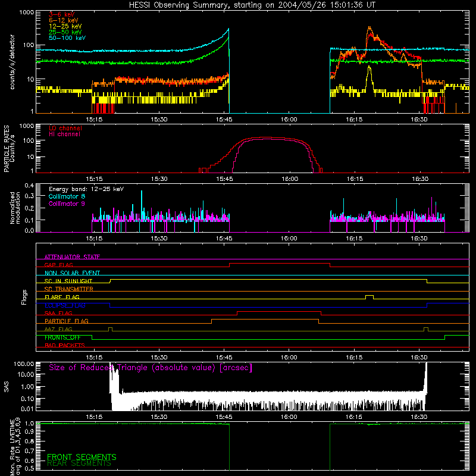Click the SC TRANSMITTER flag label
Screen dimensions: 476x476
69,289
